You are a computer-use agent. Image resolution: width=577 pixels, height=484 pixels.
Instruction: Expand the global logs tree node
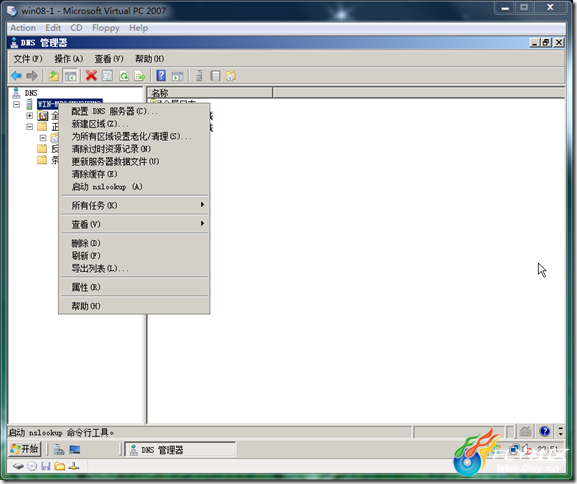click(x=29, y=116)
